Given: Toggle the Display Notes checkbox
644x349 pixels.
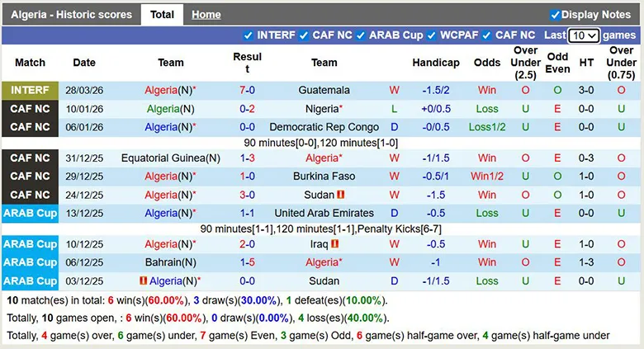Looking at the screenshot, I should pyautogui.click(x=555, y=15).
